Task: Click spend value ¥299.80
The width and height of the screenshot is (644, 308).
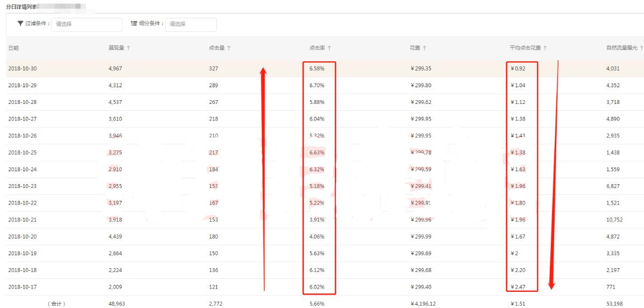Action: click(421, 86)
